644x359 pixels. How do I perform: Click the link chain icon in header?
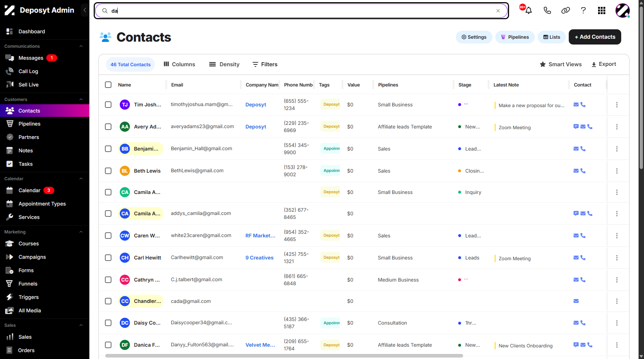pos(565,10)
